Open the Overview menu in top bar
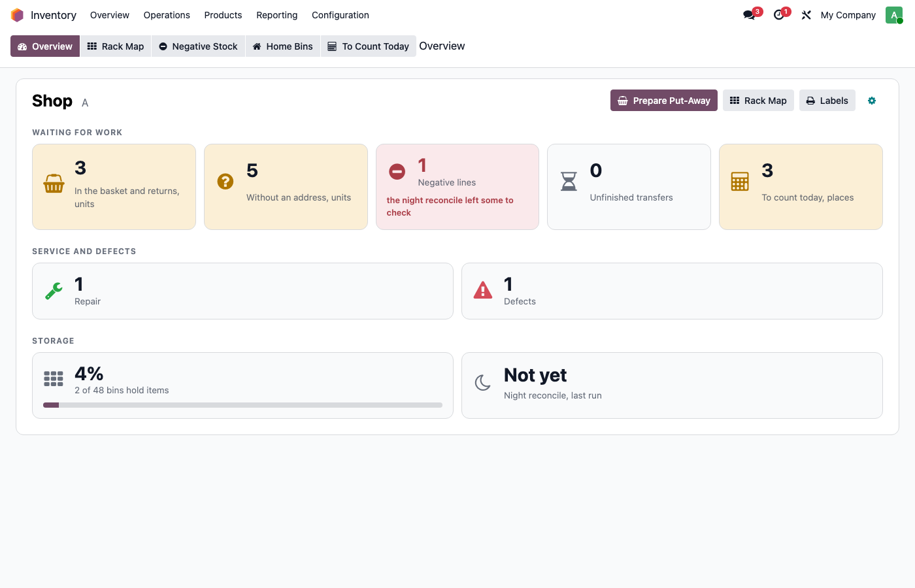Screen dimensions: 915x588 [110, 15]
